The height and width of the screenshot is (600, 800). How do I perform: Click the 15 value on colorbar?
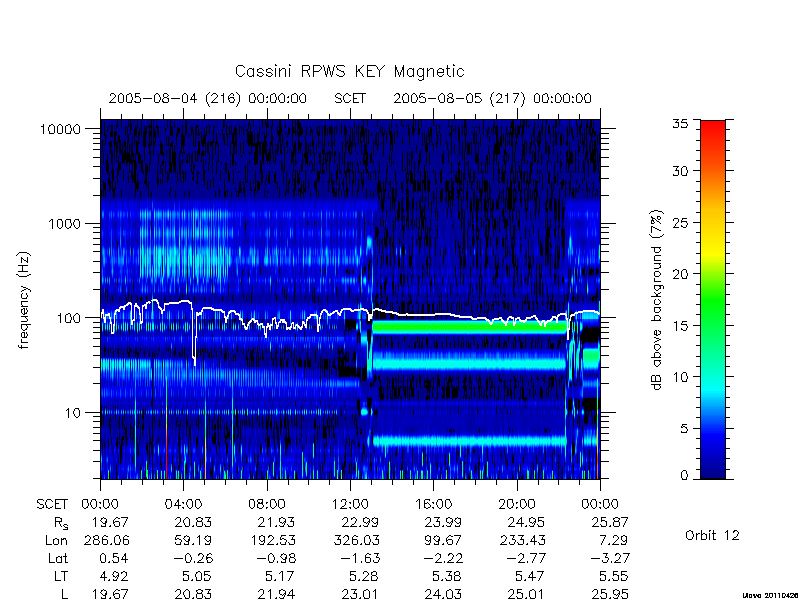[x=680, y=326]
